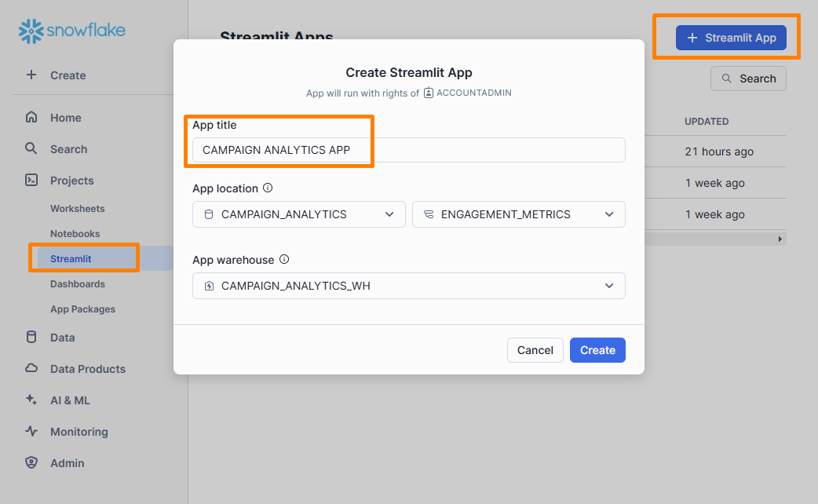Open App Packages under Projects
818x504 pixels.
pyautogui.click(x=82, y=309)
